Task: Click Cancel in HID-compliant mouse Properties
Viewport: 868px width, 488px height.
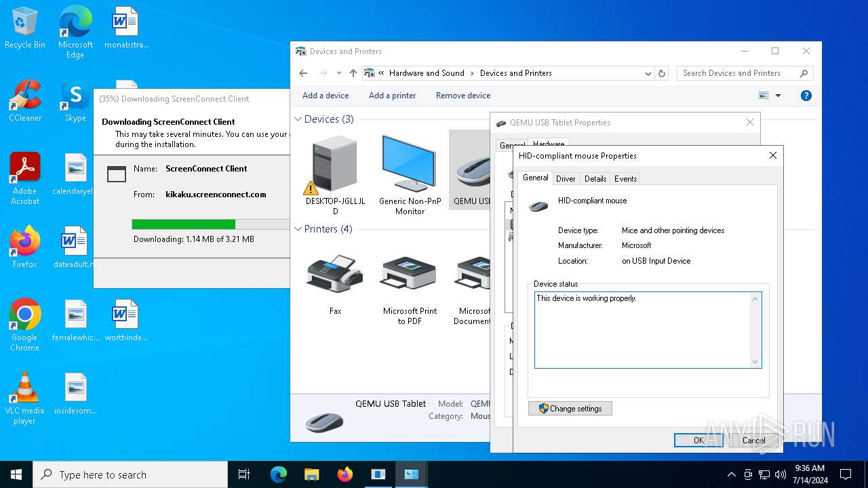Action: click(753, 440)
